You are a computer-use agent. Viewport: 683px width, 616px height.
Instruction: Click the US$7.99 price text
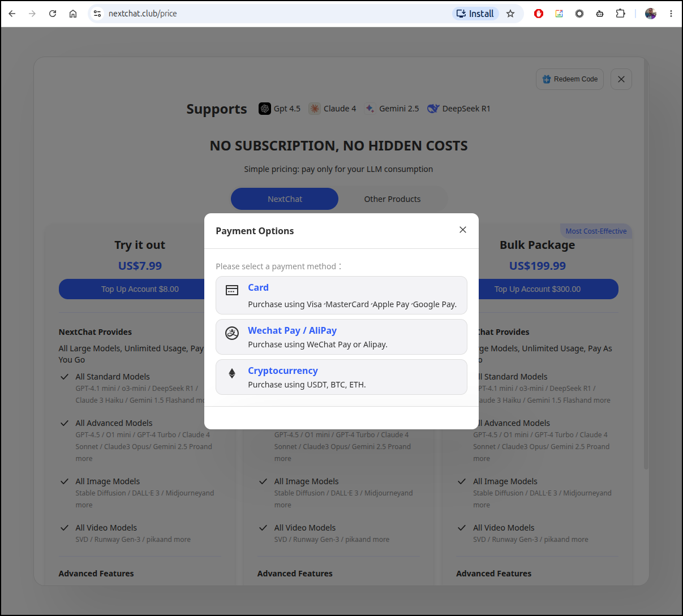(x=140, y=266)
